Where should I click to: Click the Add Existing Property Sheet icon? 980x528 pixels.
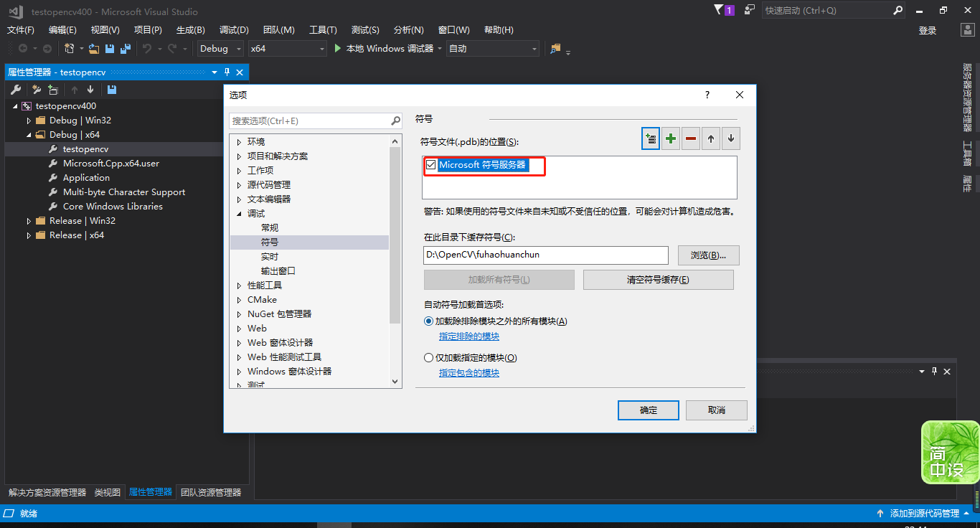tap(53, 89)
